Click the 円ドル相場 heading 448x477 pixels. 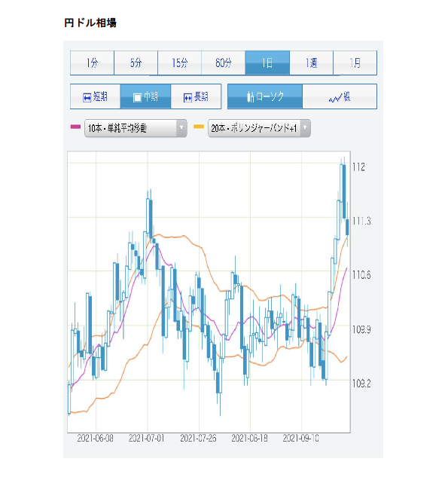coord(90,23)
